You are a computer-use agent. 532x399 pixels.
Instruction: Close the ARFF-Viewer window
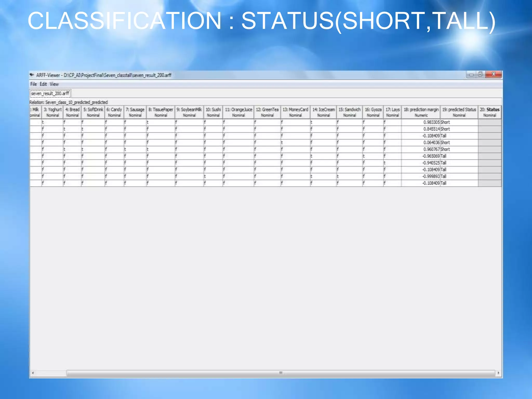pyautogui.click(x=493, y=75)
